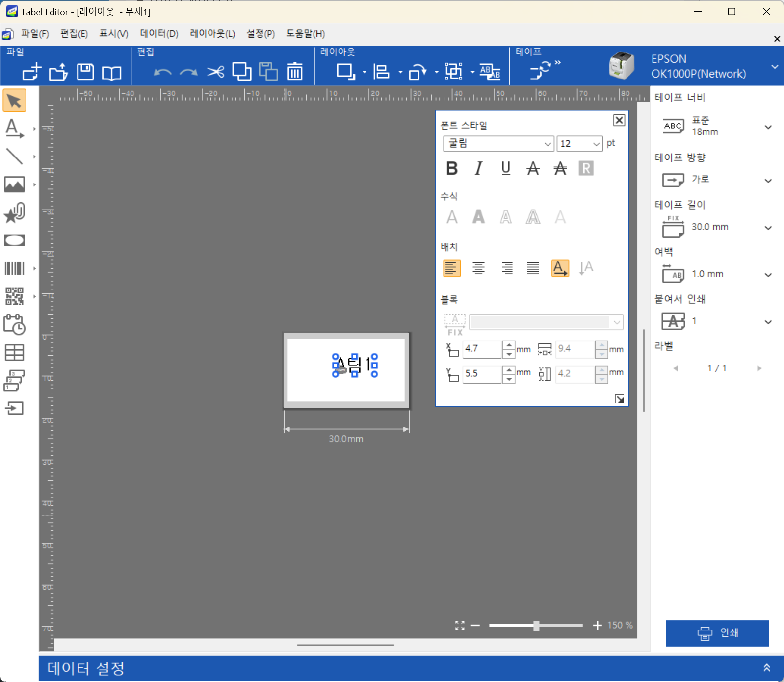Viewport: 784px width, 682px height.
Task: Redo the last action
Action: click(189, 73)
